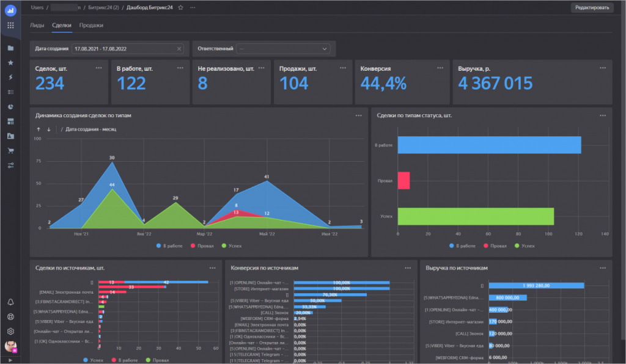Viewport: 626px width, 364px height.
Task: Toggle Успех legend in sources chart
Action: pos(93,360)
